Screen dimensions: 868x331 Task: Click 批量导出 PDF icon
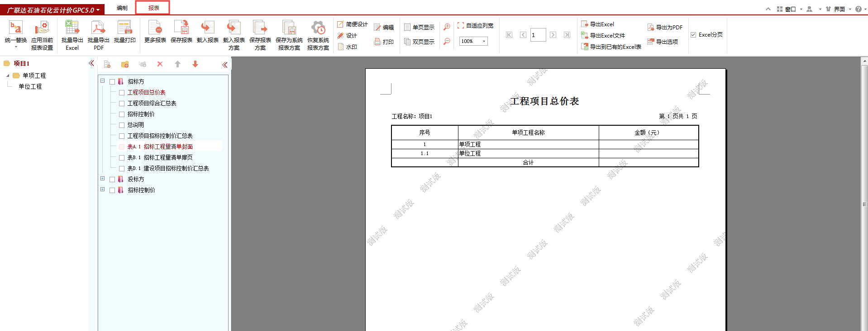98,28
